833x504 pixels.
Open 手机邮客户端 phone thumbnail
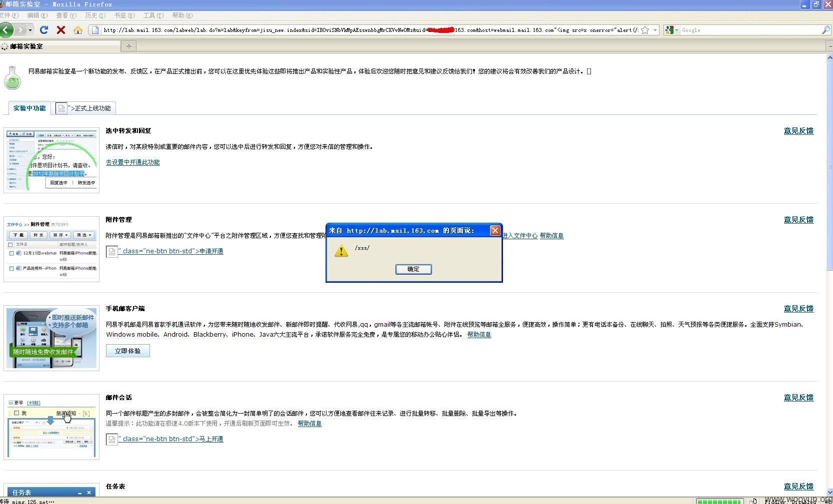tap(51, 338)
